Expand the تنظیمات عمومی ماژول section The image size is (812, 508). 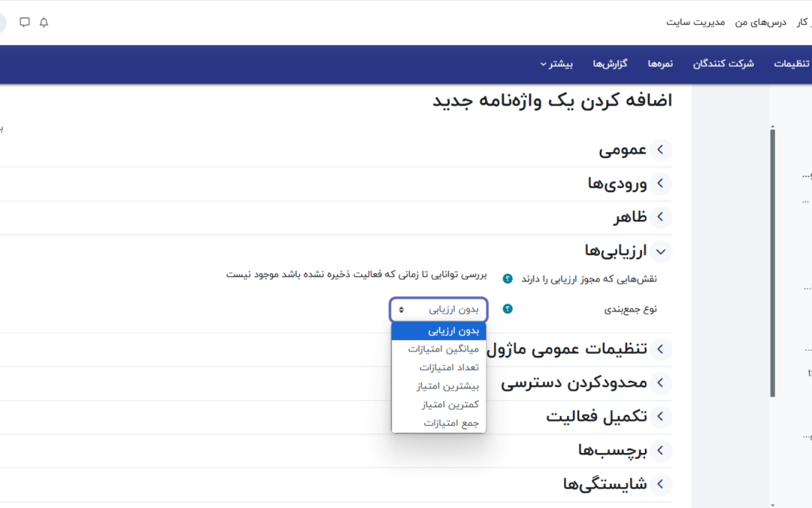[x=660, y=349]
